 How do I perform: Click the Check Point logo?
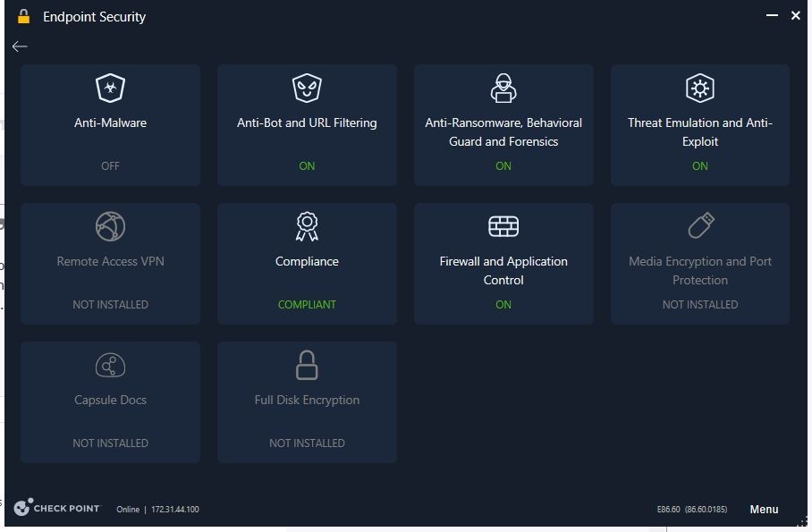[58, 508]
